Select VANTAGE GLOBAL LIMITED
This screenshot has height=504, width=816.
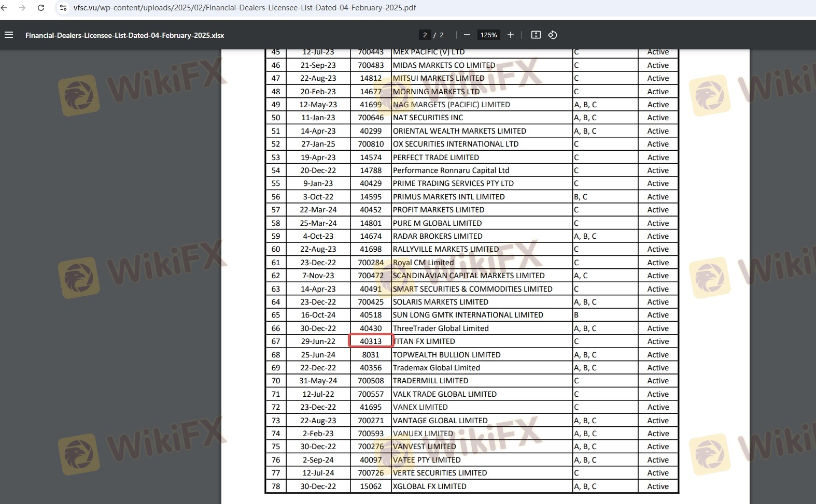pos(440,421)
